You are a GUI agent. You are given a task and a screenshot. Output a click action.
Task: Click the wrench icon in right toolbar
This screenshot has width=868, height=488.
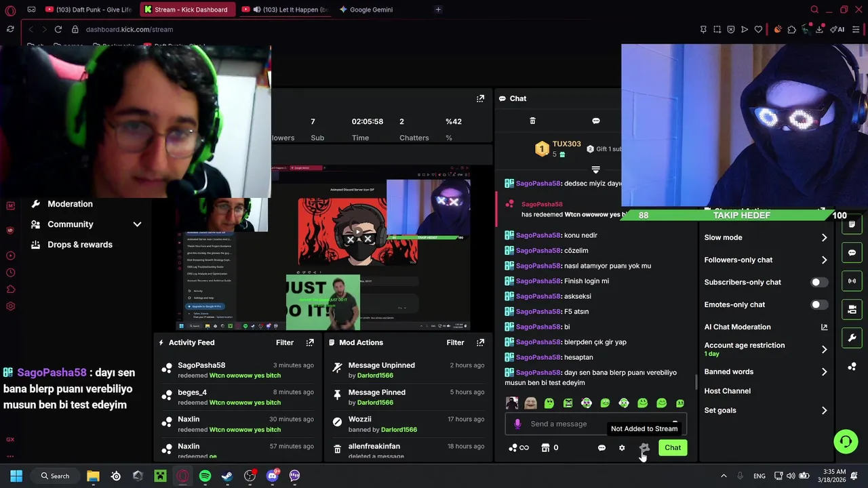[852, 338]
